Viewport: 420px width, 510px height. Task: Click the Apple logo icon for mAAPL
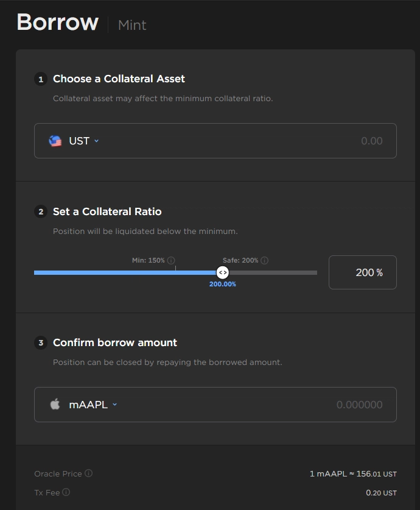55,404
